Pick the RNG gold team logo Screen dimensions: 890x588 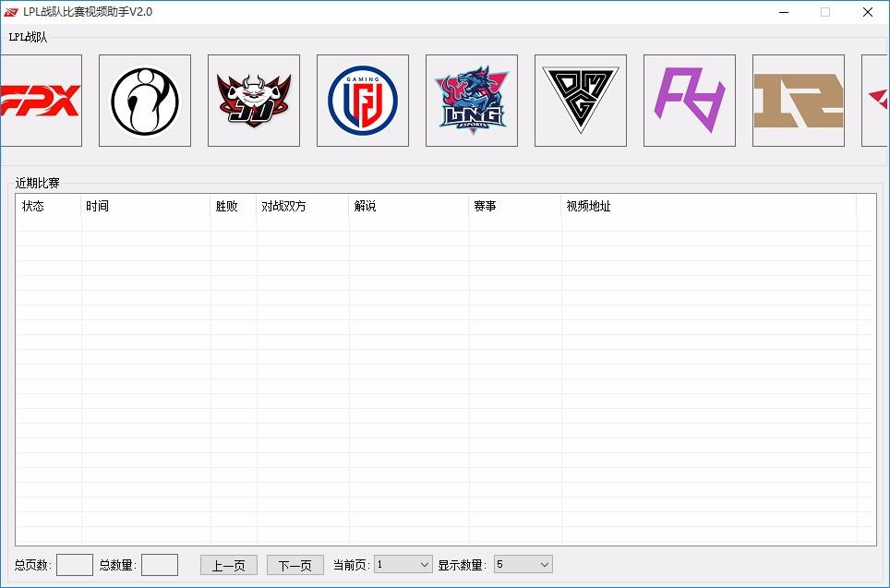tap(799, 101)
